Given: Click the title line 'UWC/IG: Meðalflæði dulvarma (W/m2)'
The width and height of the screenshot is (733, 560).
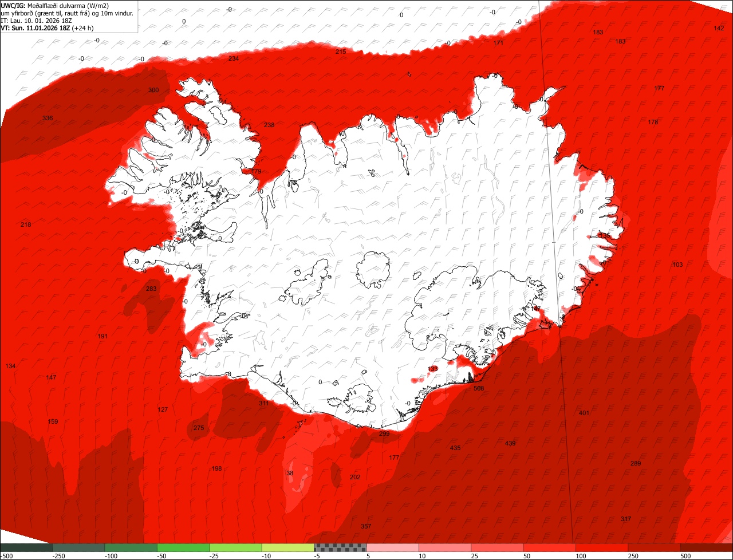Looking at the screenshot, I should point(55,6).
